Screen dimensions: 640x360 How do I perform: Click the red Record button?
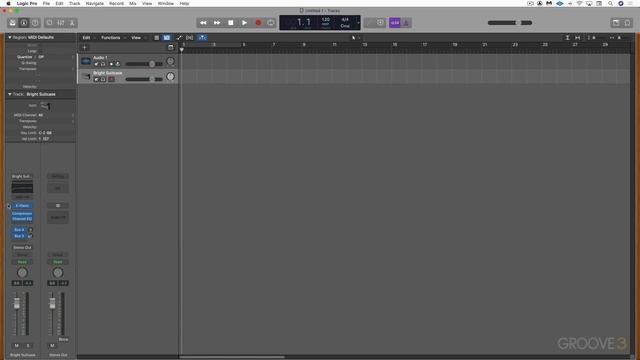258,23
